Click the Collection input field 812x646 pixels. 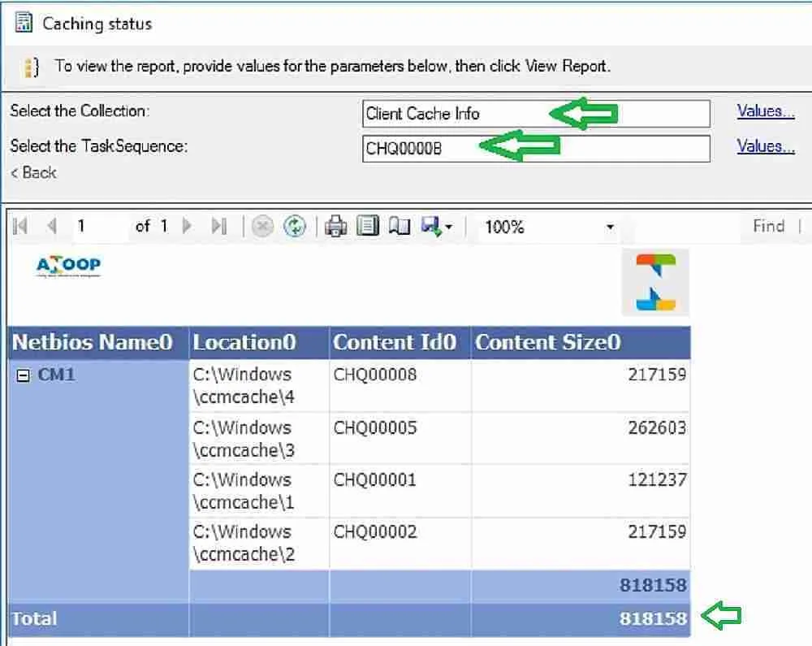(536, 114)
